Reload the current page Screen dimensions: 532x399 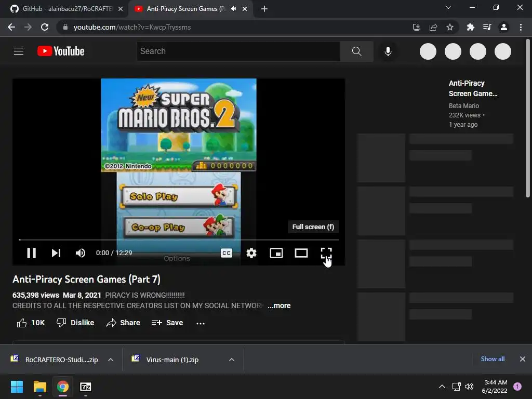tap(45, 27)
